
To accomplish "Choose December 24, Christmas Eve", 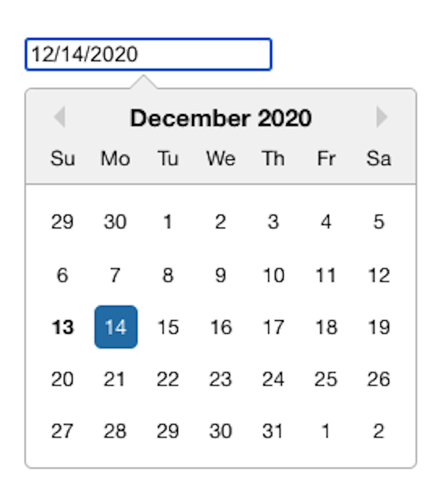I will click(273, 379).
